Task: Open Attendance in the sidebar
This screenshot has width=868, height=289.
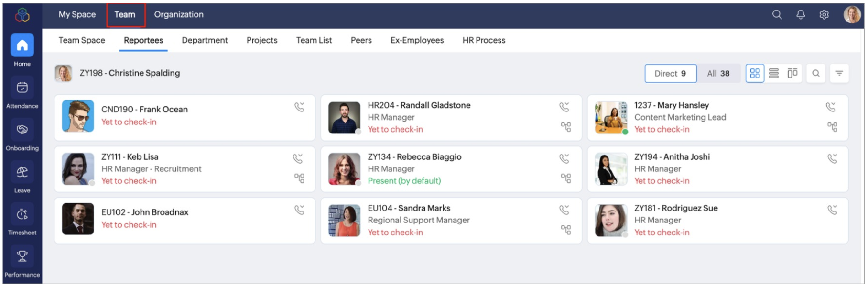Action: [22, 88]
